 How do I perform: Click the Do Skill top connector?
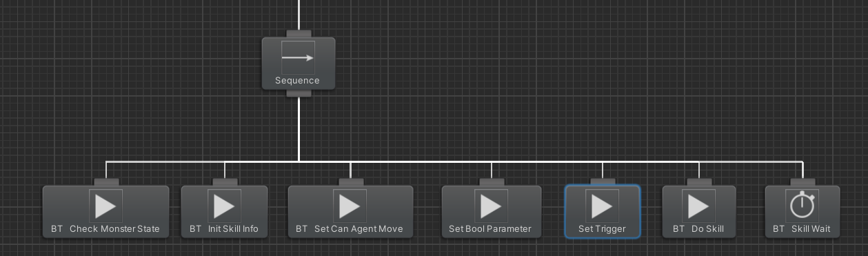(x=699, y=182)
